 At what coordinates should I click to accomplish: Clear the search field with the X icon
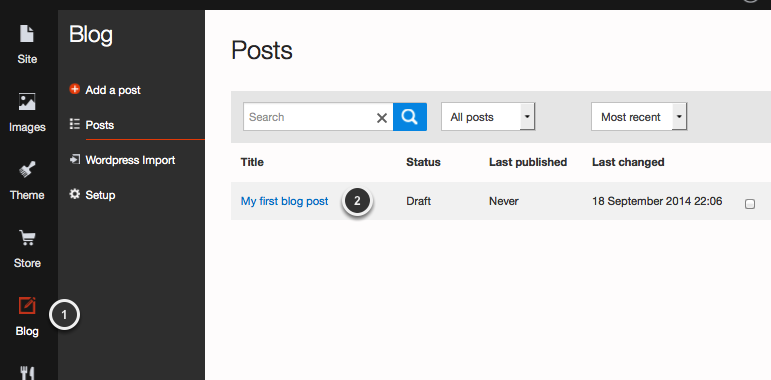[x=382, y=117]
